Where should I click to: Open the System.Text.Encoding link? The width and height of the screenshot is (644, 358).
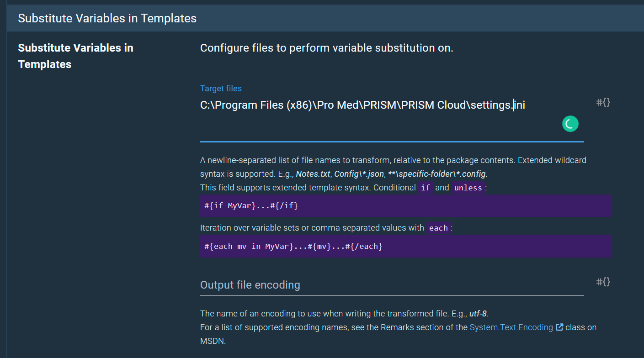pos(511,327)
